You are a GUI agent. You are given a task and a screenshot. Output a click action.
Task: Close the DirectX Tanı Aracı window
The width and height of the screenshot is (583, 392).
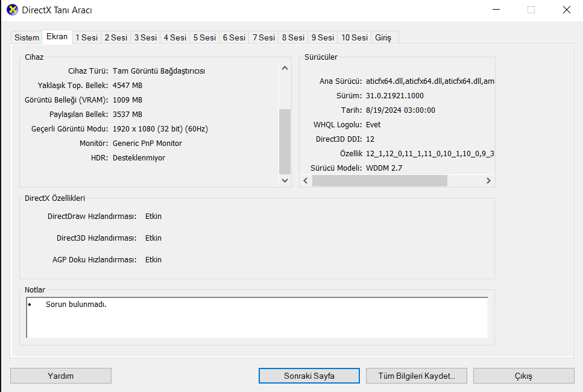click(566, 10)
